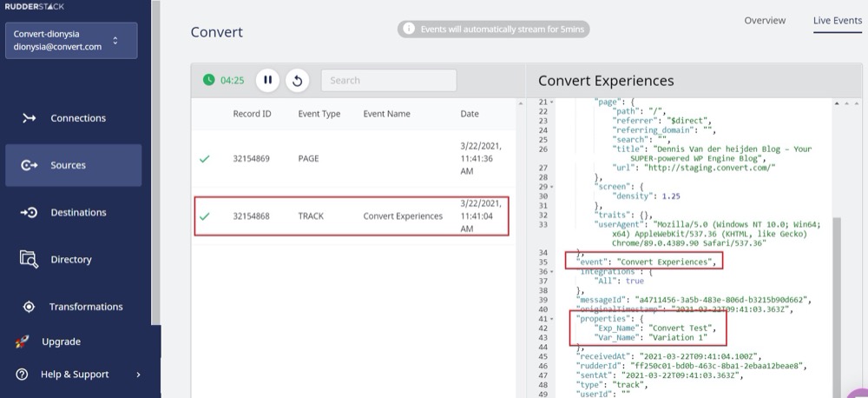Click the JSON viewer vertical scrollbar
This screenshot has height=398, width=868.
pyautogui.click(x=837, y=308)
